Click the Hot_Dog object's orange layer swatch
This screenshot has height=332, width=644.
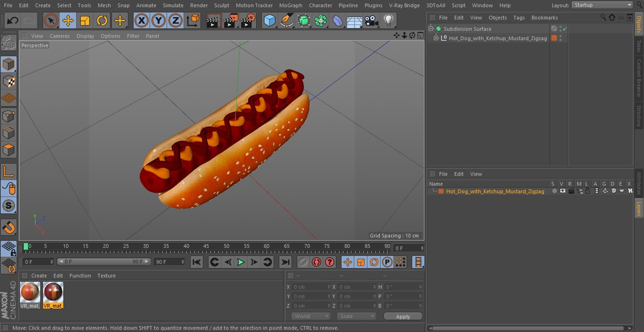pyautogui.click(x=554, y=38)
